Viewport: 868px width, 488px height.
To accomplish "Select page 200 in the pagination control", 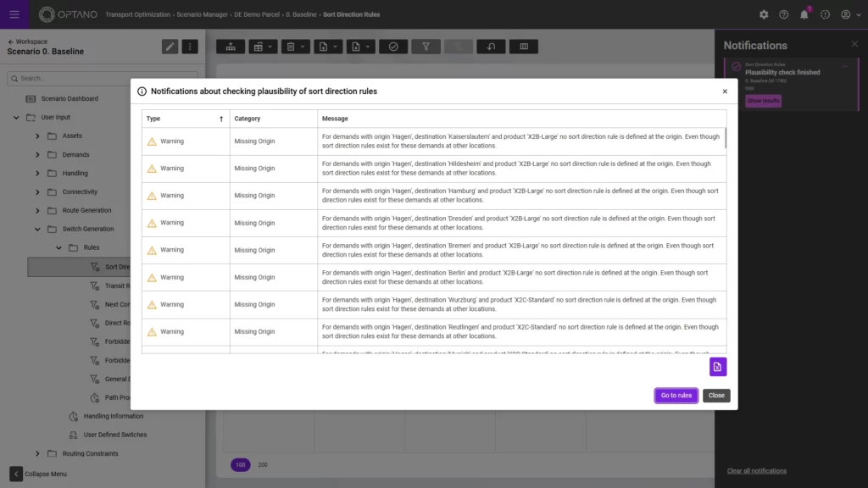I will point(261,464).
